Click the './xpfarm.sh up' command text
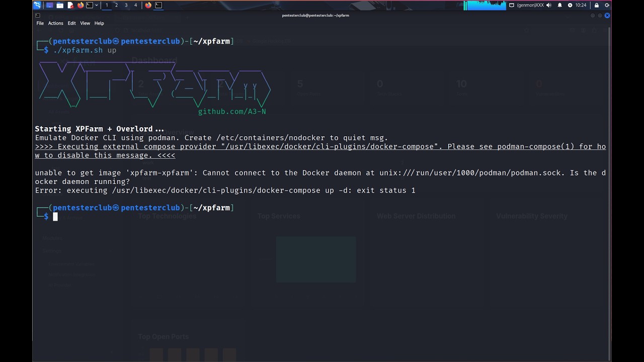 point(85,50)
